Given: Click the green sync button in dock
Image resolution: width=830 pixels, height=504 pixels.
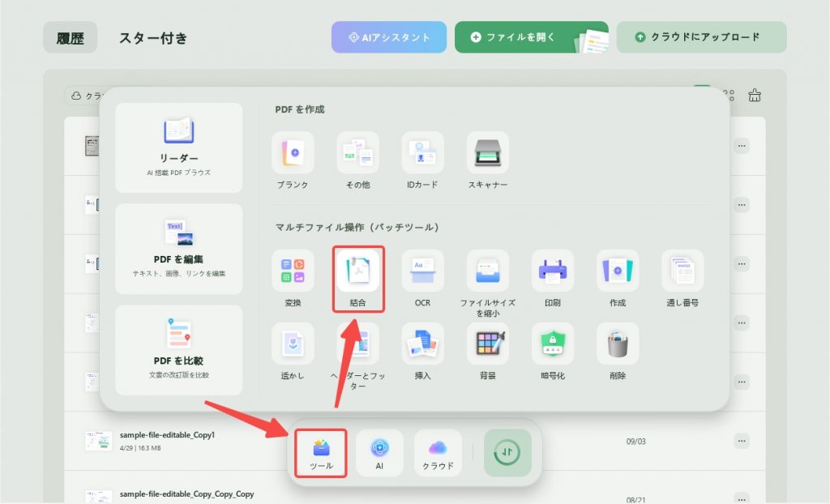Looking at the screenshot, I should coord(507,453).
